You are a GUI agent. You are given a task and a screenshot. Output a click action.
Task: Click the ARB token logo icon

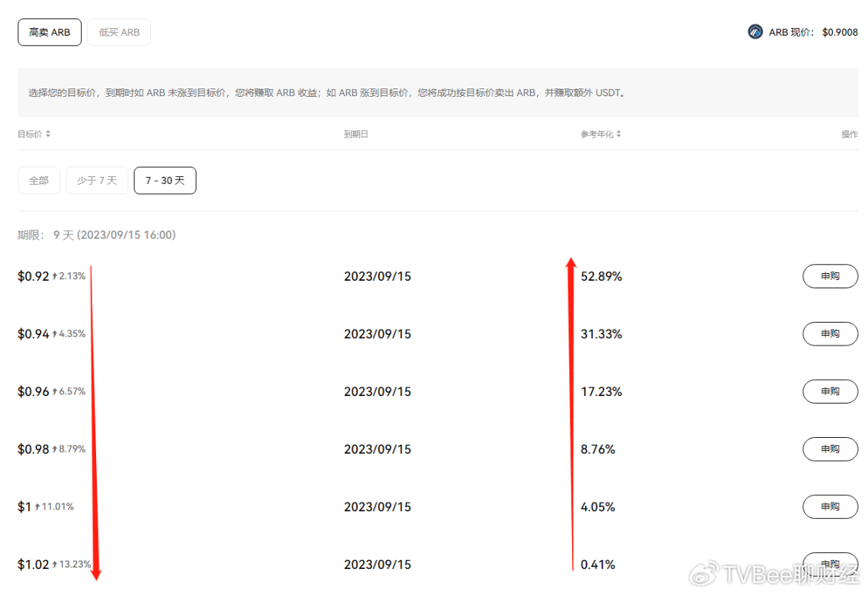[755, 32]
